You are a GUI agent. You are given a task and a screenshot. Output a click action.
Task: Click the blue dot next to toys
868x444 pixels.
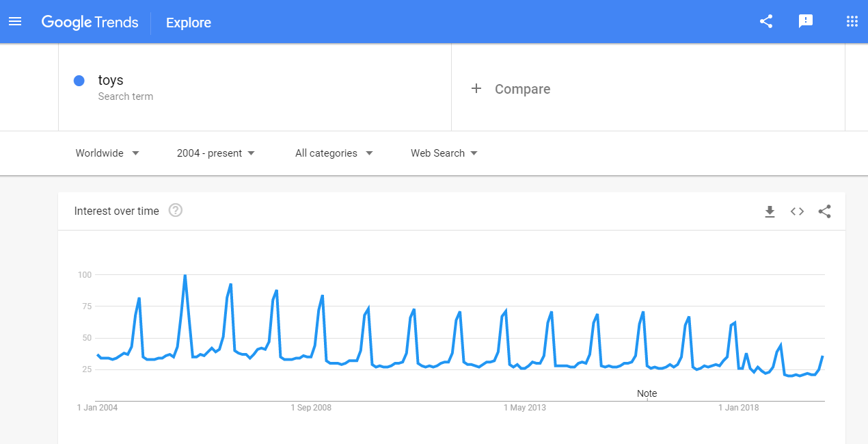79,80
